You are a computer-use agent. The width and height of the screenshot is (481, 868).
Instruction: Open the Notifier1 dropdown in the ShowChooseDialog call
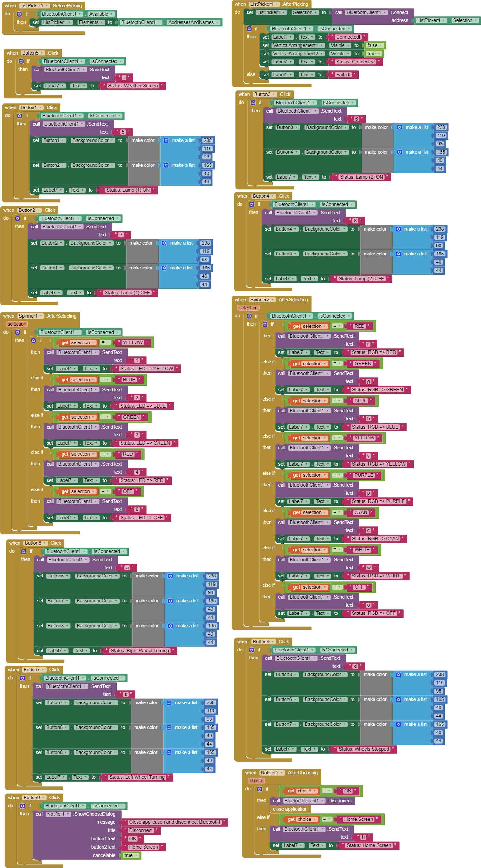(58, 814)
